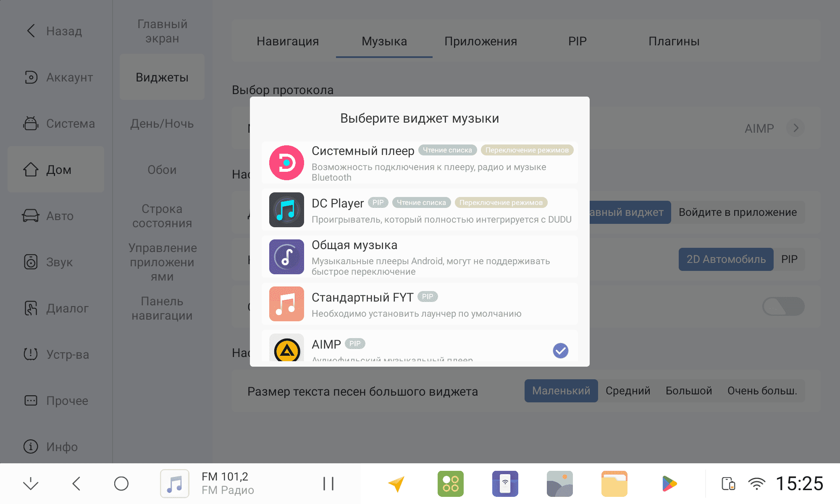Click the Войдите в приложение button
This screenshot has width=840, height=504.
pos(738,212)
